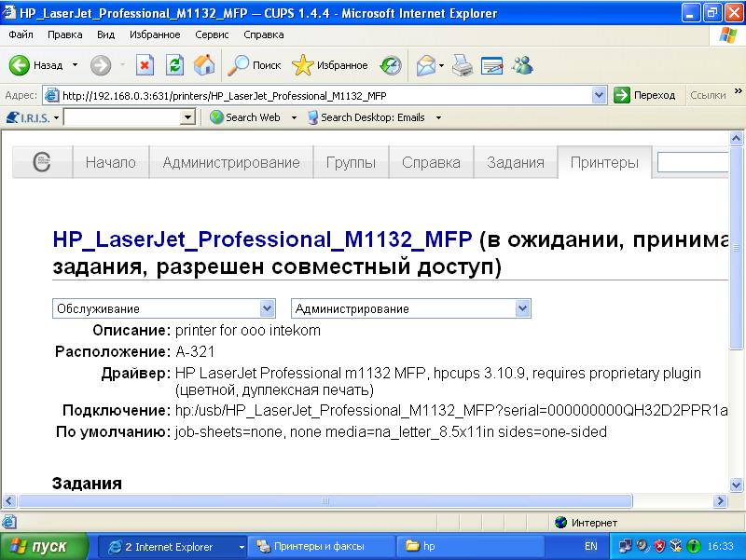Switch to hp folder taskbar window
The width and height of the screenshot is (746, 560).
[470, 546]
